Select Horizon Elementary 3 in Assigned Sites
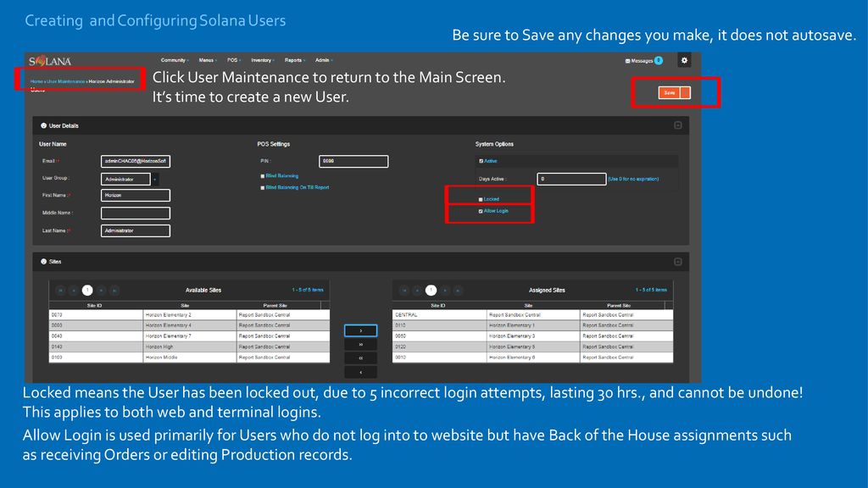The width and height of the screenshot is (868, 488). click(x=533, y=335)
